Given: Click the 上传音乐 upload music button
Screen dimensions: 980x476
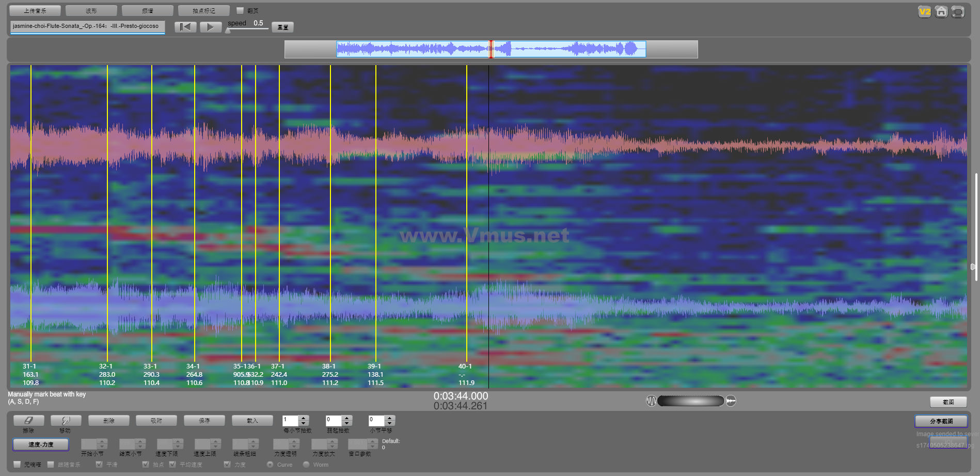Looking at the screenshot, I should pyautogui.click(x=35, y=10).
